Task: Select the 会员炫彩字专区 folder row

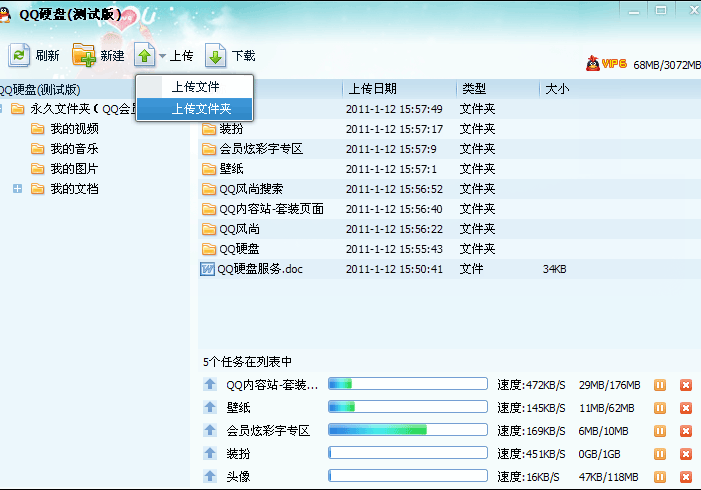Action: (449, 149)
